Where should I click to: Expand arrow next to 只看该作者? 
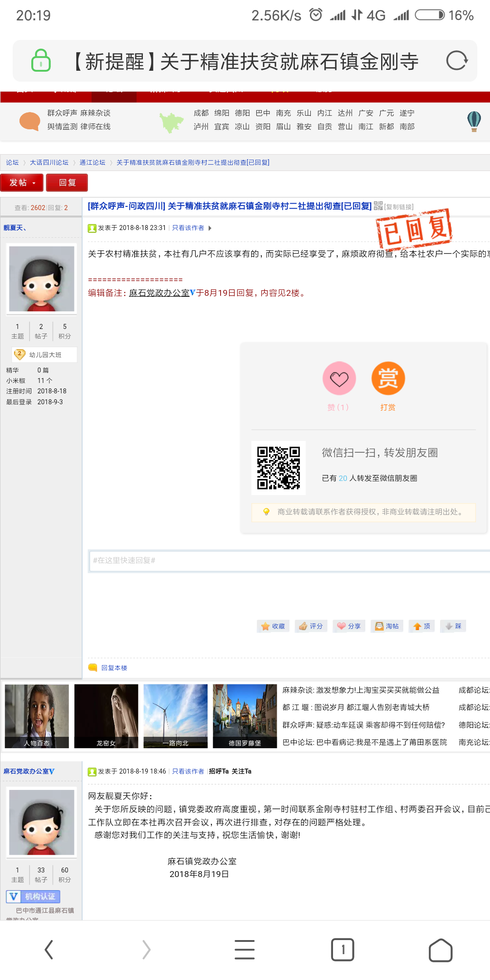tap(210, 228)
